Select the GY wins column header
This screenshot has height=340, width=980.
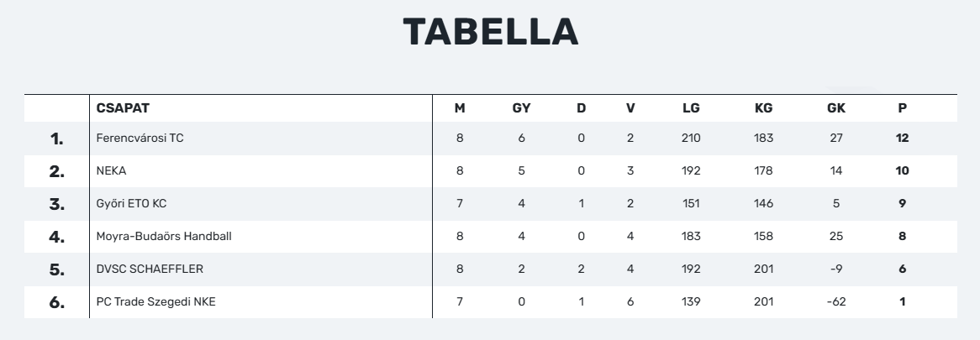pos(521,108)
